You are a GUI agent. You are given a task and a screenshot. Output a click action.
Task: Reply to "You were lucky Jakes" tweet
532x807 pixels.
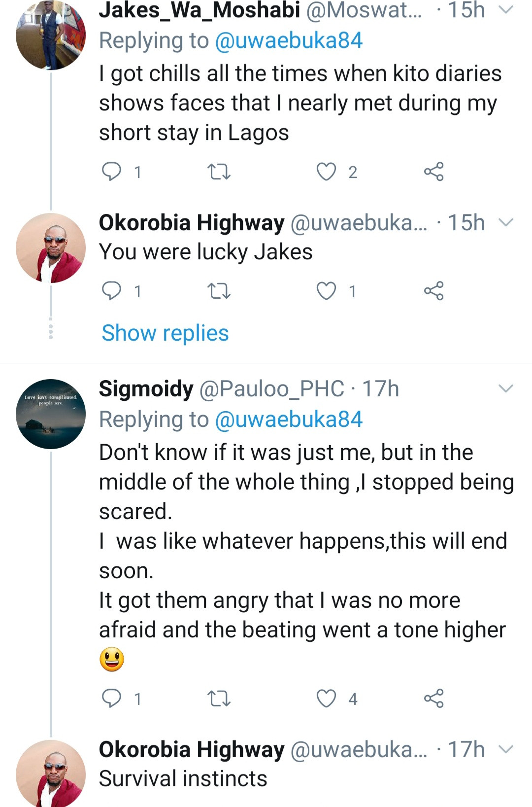point(111,291)
